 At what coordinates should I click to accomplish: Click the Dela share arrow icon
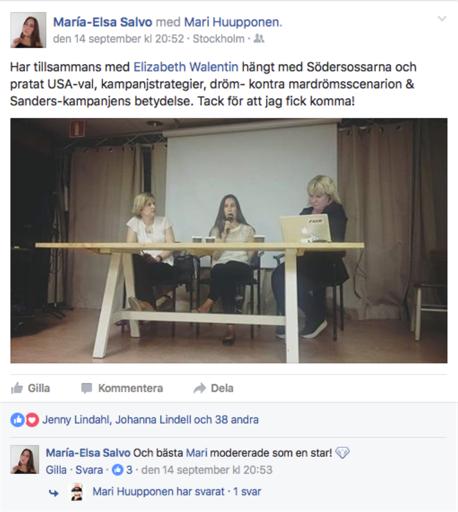[x=200, y=388]
